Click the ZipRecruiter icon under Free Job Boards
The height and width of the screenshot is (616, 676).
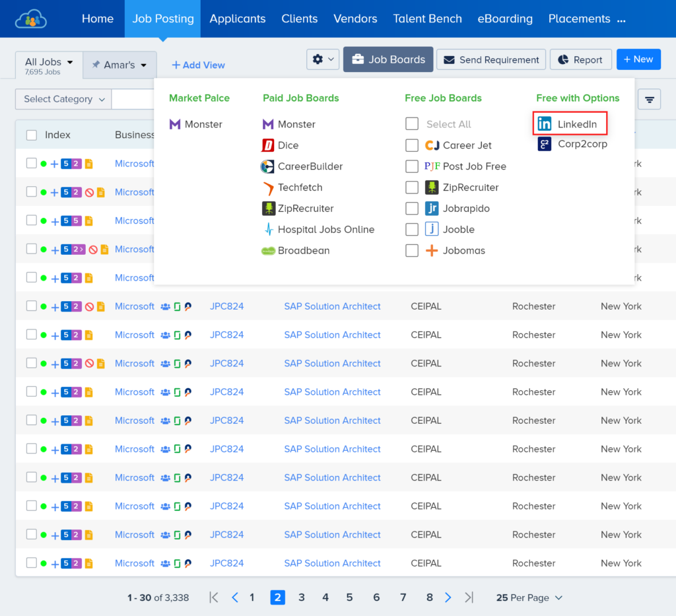432,188
